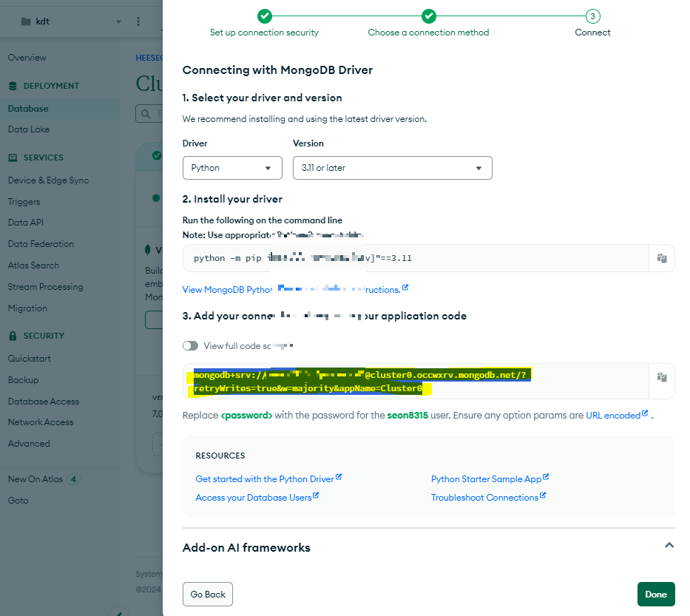Open Network Access page
This screenshot has width=690, height=616.
tap(41, 422)
